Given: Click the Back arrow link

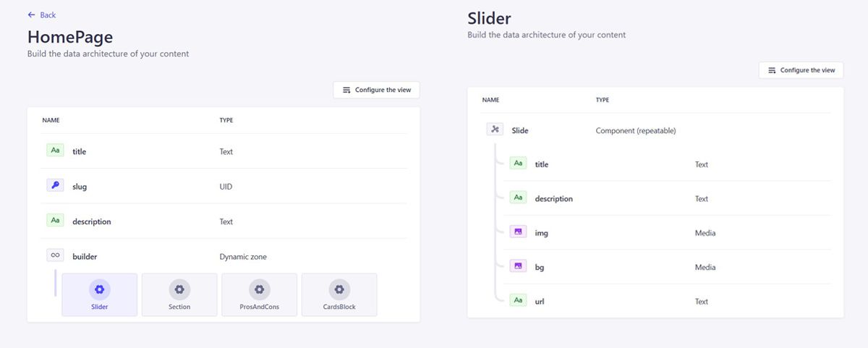Looking at the screenshot, I should click(41, 15).
